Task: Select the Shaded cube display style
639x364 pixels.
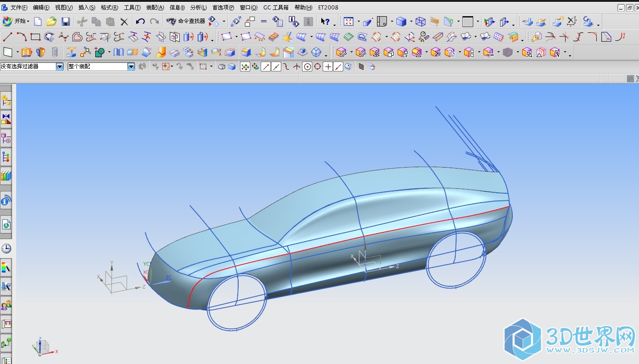Action: click(x=401, y=22)
